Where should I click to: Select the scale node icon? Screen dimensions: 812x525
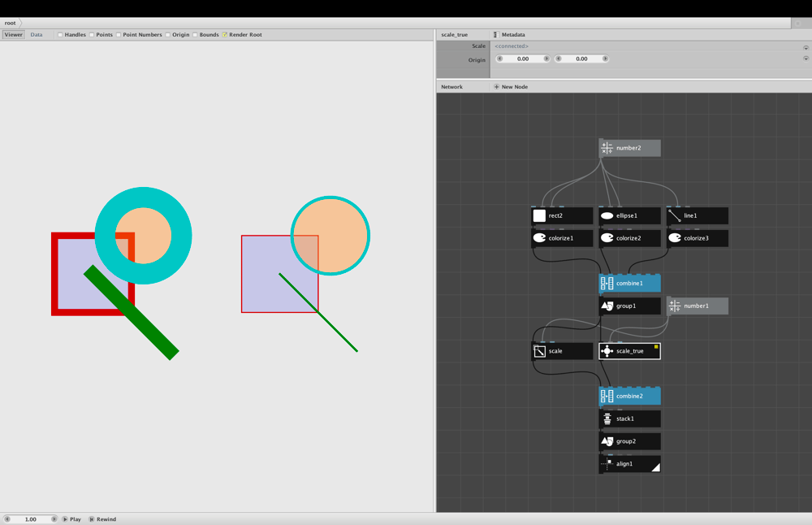(540, 351)
